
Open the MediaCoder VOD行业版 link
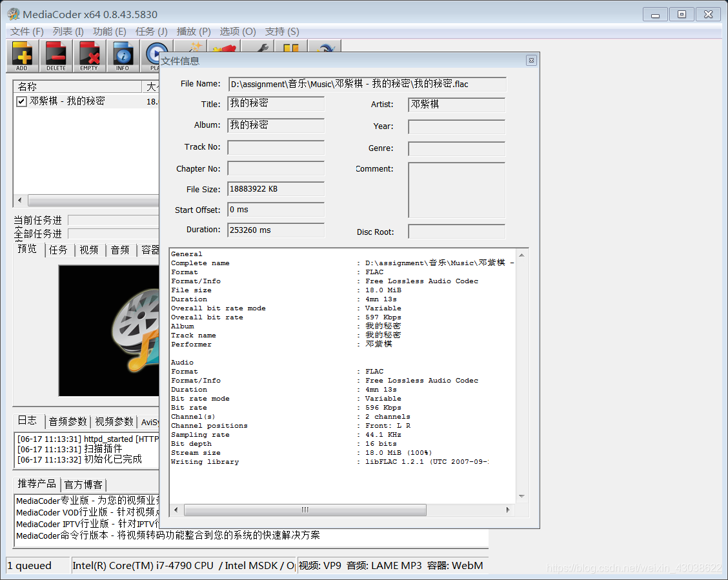click(x=88, y=512)
